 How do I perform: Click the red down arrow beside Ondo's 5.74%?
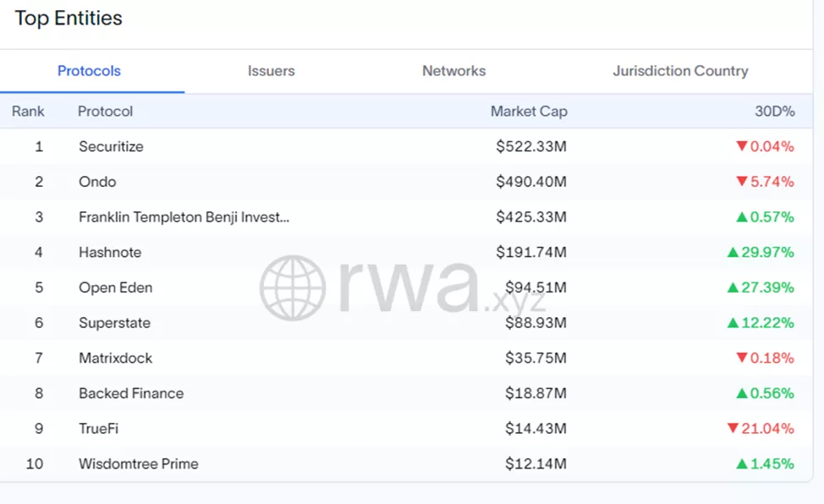tap(742, 182)
